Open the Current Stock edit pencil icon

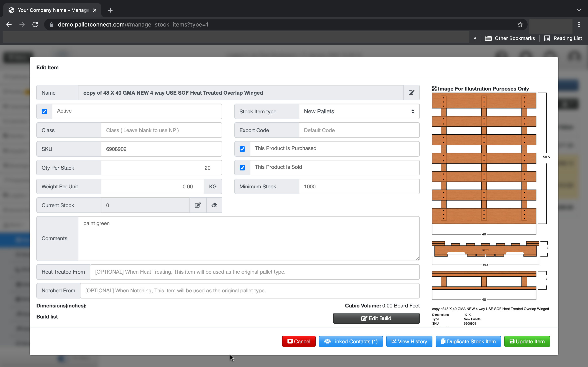(198, 205)
